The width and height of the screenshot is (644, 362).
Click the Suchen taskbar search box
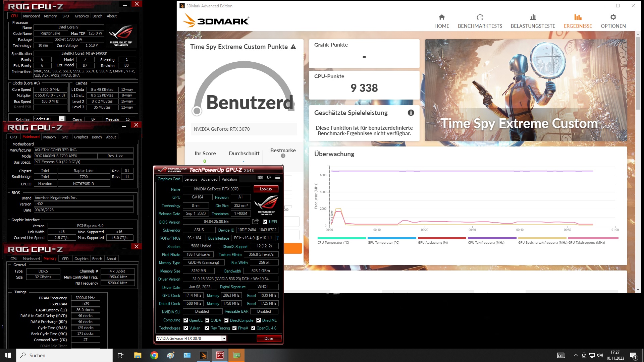64,355
